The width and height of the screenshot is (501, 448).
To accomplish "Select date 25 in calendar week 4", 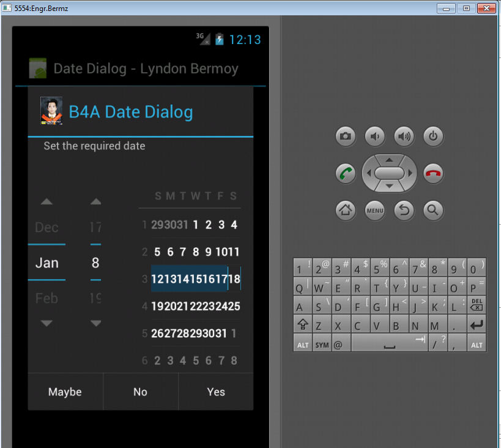I will pyautogui.click(x=234, y=306).
